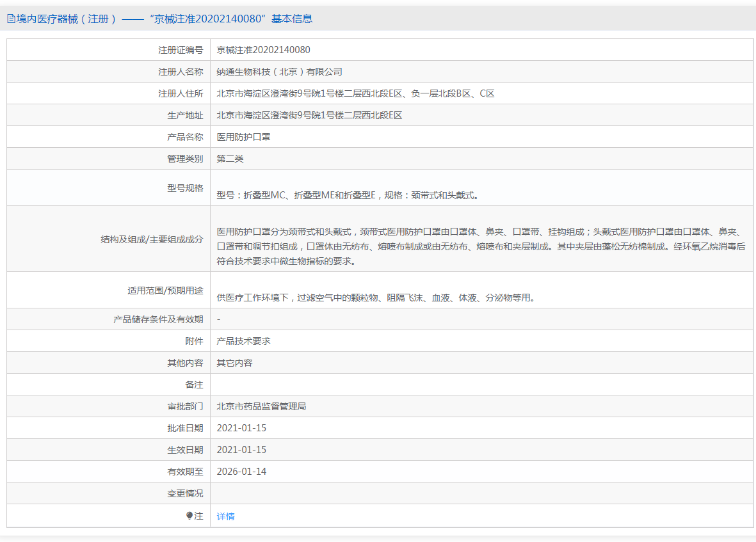Screen dimensions: 756x542
Task: Click the registrant name 纳通生物科技（北京）有限公司
Action: [280, 72]
